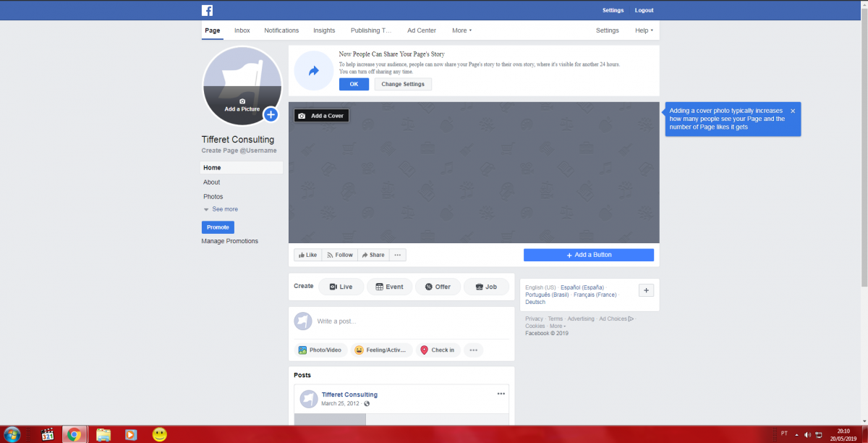The width and height of the screenshot is (868, 443).
Task: Open Tifferet Consulting post author link
Action: (x=349, y=395)
